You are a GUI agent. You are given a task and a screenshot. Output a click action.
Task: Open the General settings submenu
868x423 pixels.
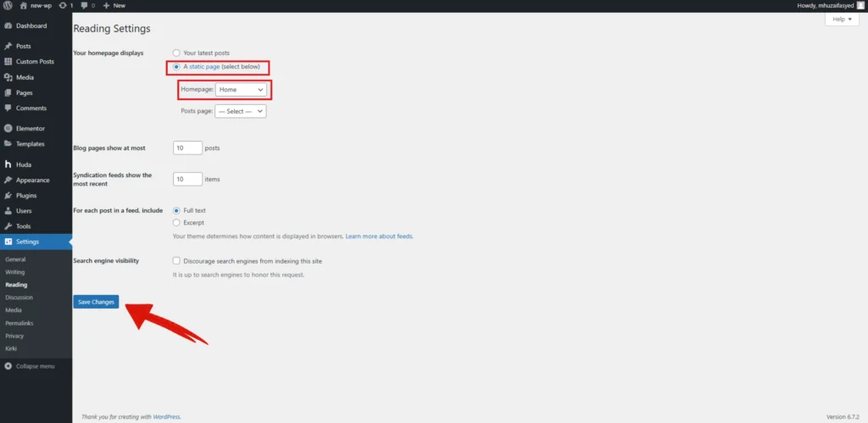tap(15, 259)
